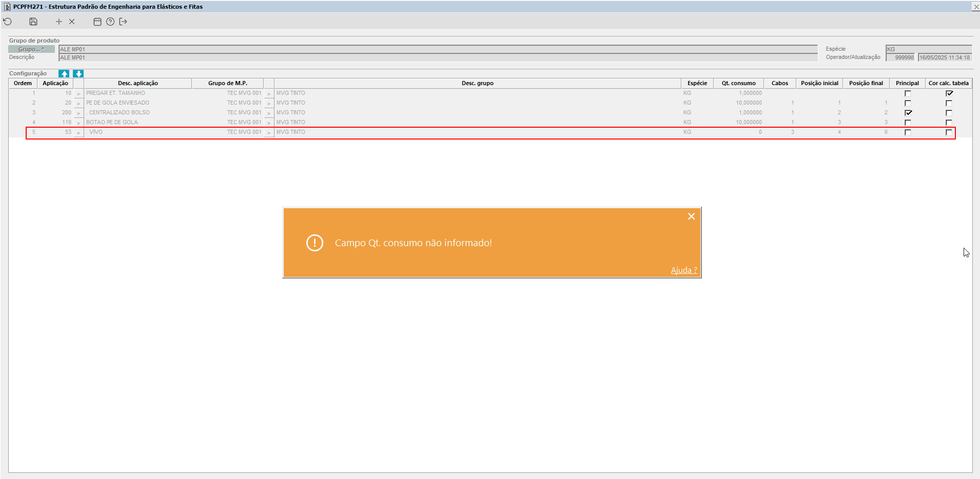980x479 pixels.
Task: Click the Descrição field with ALE MP01
Action: (x=438, y=57)
